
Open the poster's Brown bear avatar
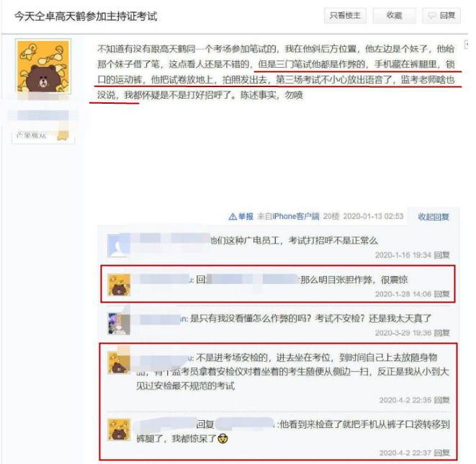[43, 66]
